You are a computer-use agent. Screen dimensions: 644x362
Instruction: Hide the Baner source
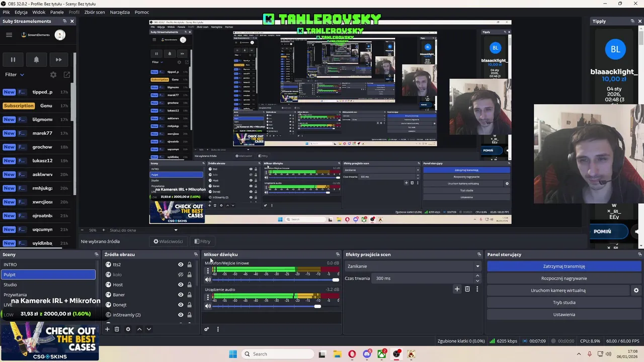(181, 295)
